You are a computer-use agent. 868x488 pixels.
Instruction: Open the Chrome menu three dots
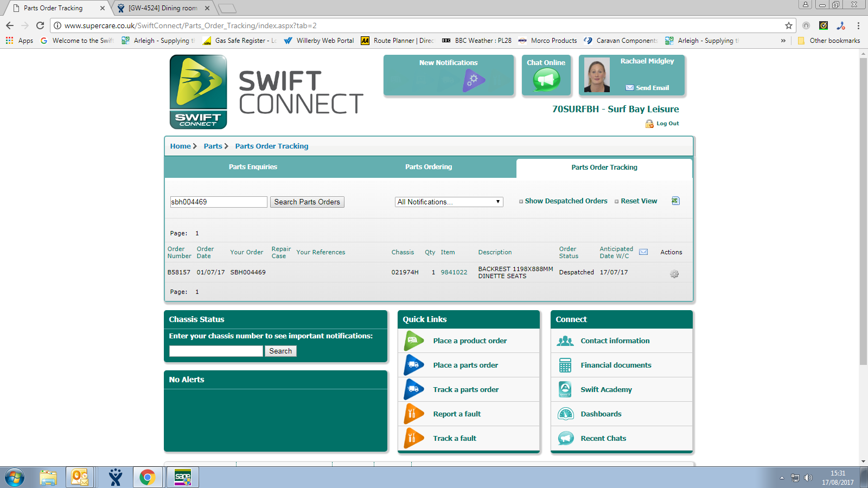pyautogui.click(x=858, y=25)
